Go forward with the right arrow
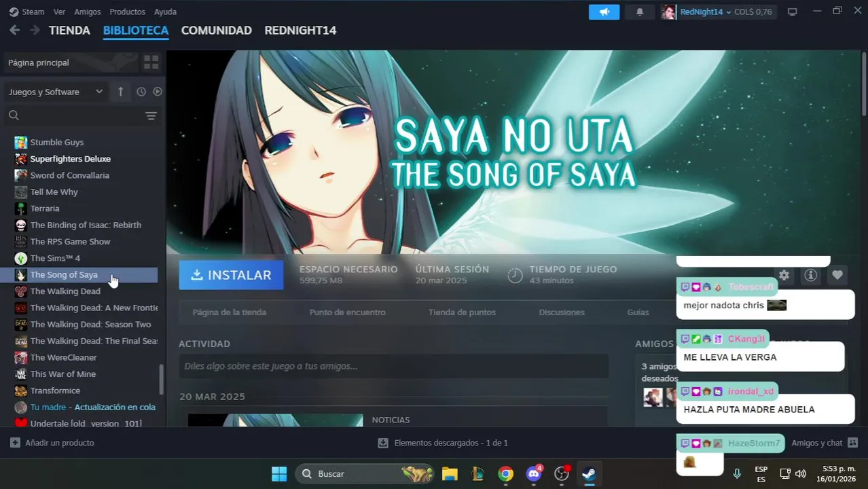 click(x=35, y=30)
